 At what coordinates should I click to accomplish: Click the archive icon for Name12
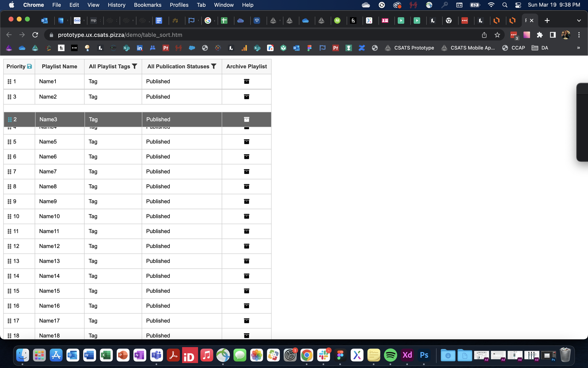pyautogui.click(x=246, y=246)
